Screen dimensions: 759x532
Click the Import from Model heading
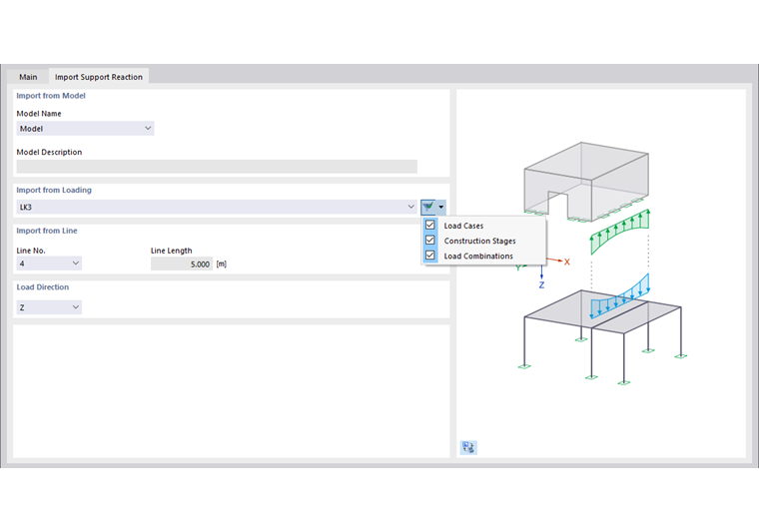click(51, 96)
